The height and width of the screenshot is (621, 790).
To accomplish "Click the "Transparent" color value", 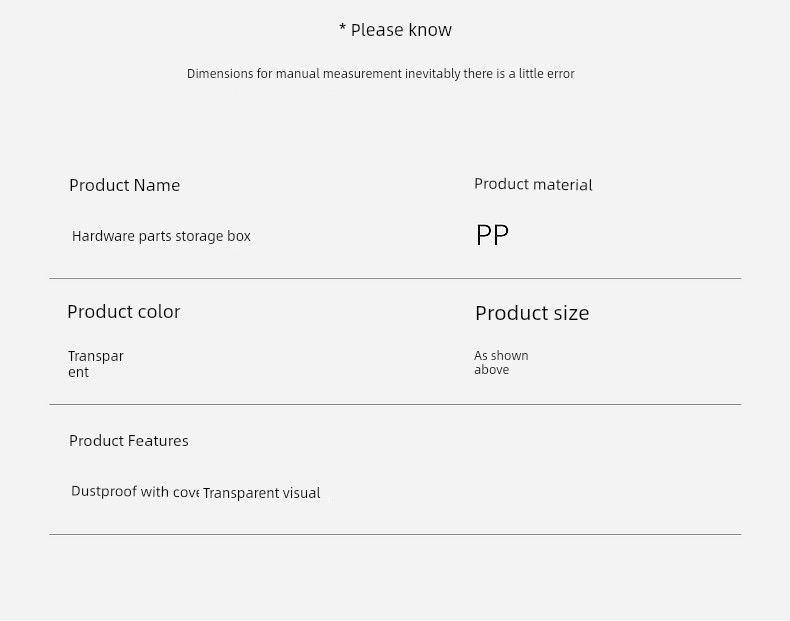I will pos(95,364).
